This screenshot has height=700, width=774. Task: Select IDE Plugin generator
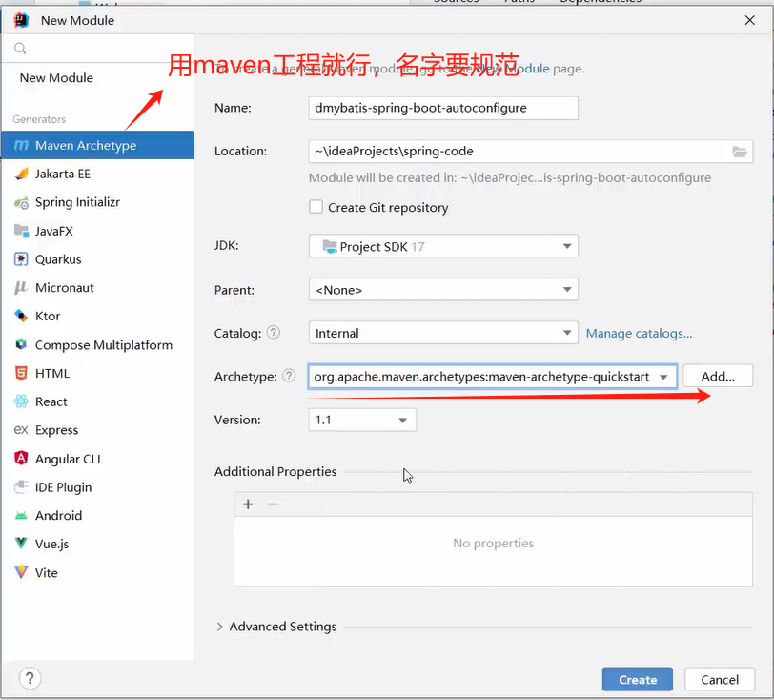pos(97,487)
